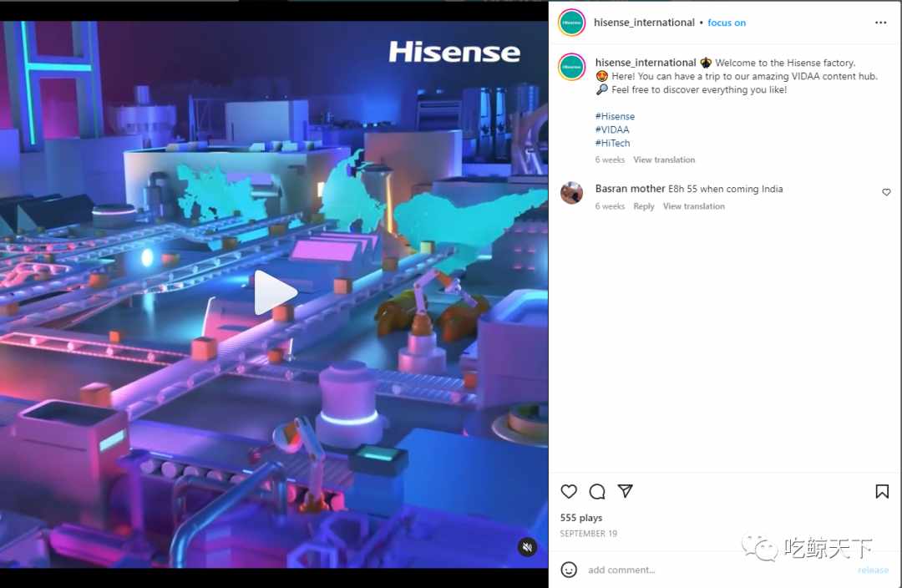Open the Basran mother username
This screenshot has height=588, width=902.
[630, 189]
